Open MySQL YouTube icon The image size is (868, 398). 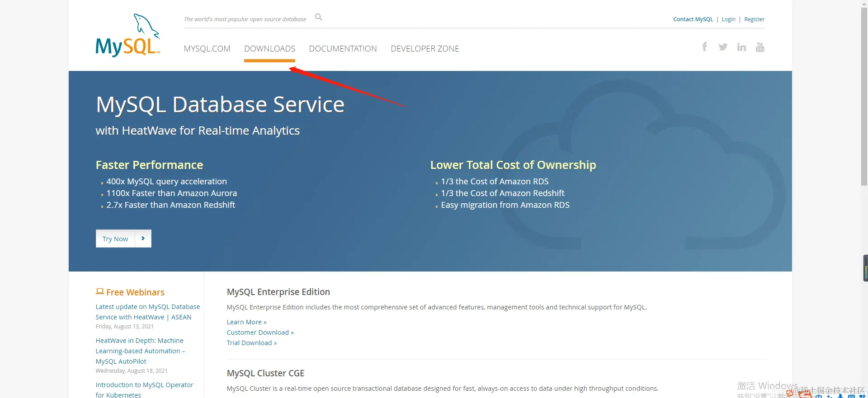pyautogui.click(x=760, y=47)
